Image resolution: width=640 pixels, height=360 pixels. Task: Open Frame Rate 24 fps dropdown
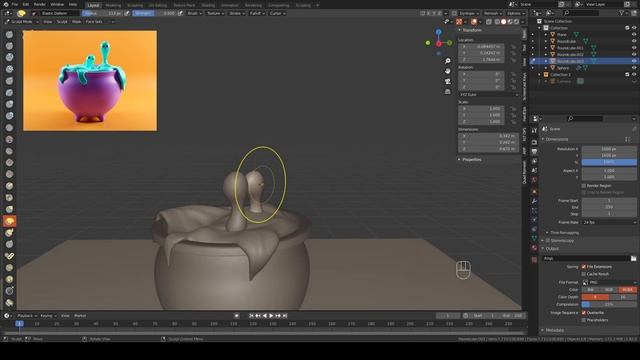pos(609,222)
